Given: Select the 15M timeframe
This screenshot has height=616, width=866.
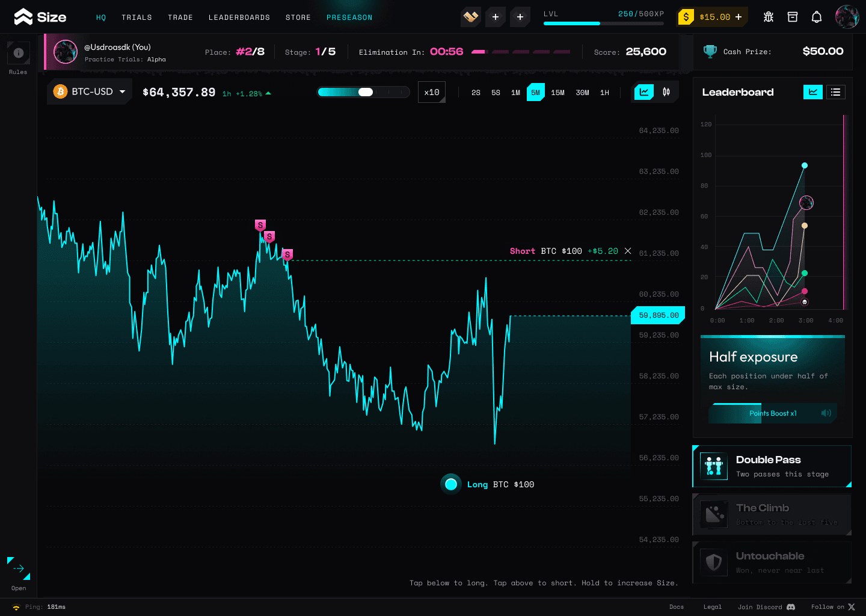Looking at the screenshot, I should click(x=558, y=93).
